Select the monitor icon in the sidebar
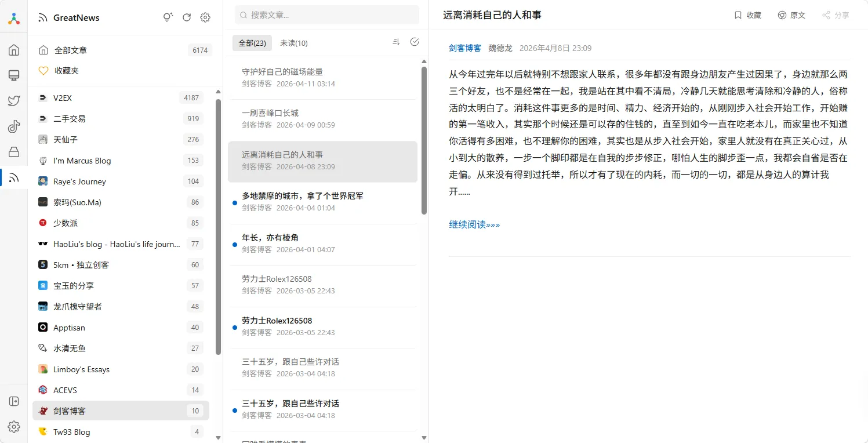 [x=14, y=75]
